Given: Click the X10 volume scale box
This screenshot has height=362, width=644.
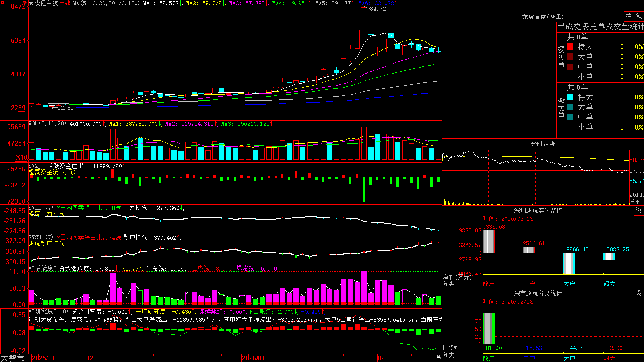Looking at the screenshot, I should (22, 157).
